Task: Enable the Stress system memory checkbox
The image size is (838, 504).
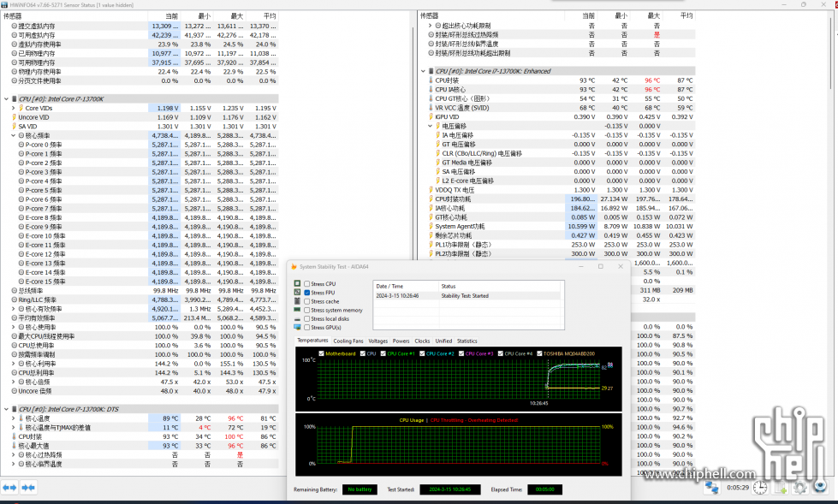Action: 306,310
